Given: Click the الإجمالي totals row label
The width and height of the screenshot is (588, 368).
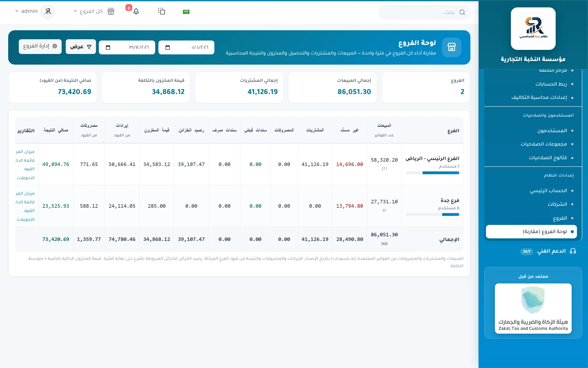Looking at the screenshot, I should (449, 239).
